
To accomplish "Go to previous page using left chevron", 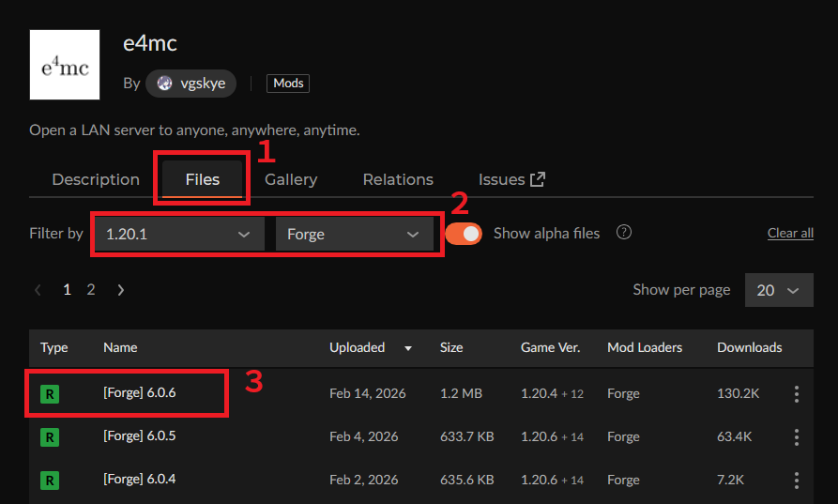I will (x=38, y=290).
